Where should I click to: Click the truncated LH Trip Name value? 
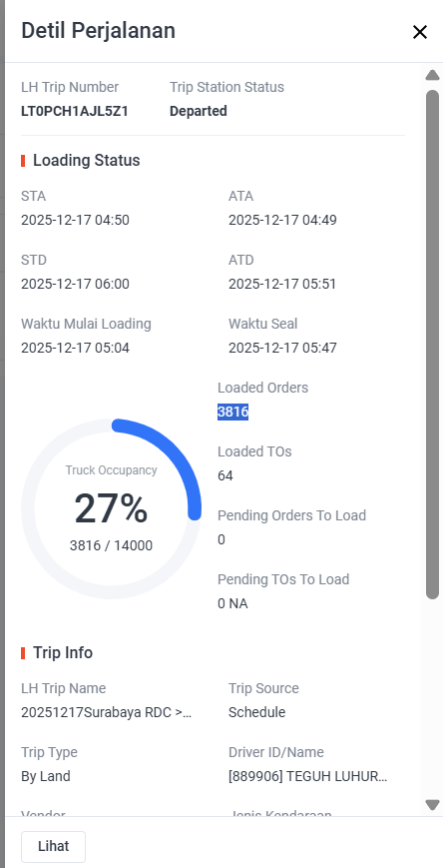tap(107, 712)
